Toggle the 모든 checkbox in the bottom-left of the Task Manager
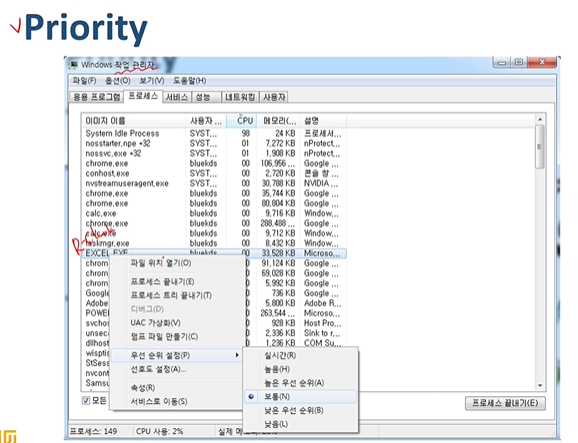 click(86, 401)
